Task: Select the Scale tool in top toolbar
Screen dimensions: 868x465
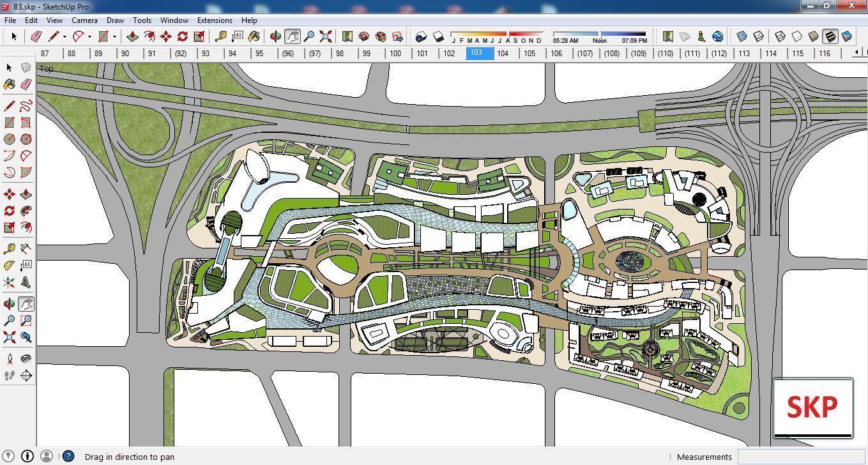Action: [x=199, y=36]
